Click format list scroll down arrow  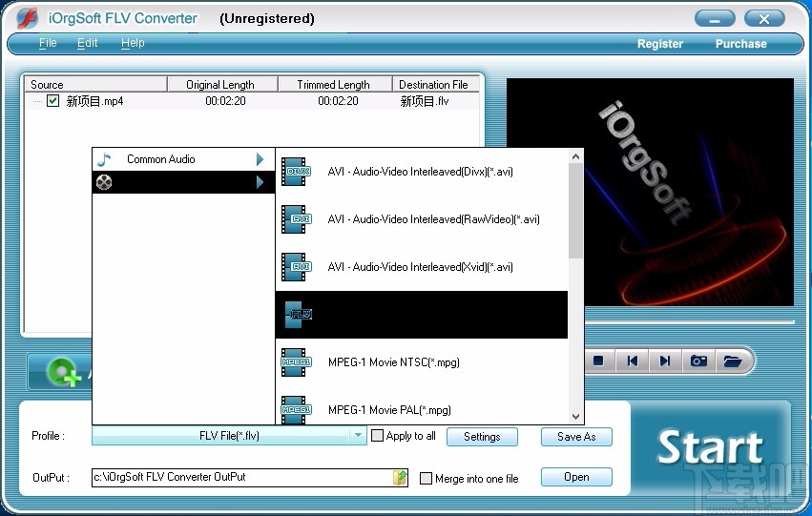575,417
